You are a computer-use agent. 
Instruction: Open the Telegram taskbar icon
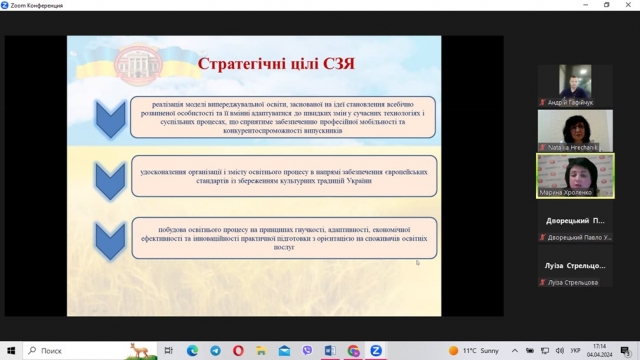(216, 351)
